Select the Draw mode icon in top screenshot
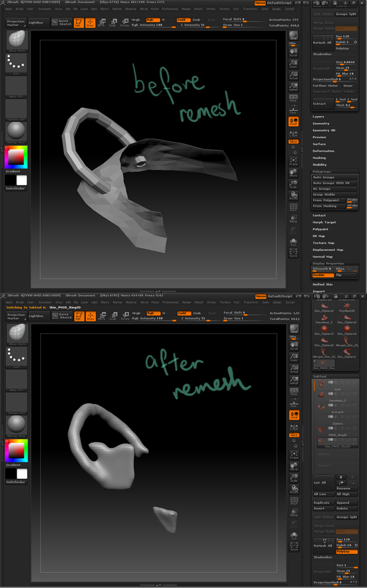This screenshot has width=367, height=588. tap(90, 23)
